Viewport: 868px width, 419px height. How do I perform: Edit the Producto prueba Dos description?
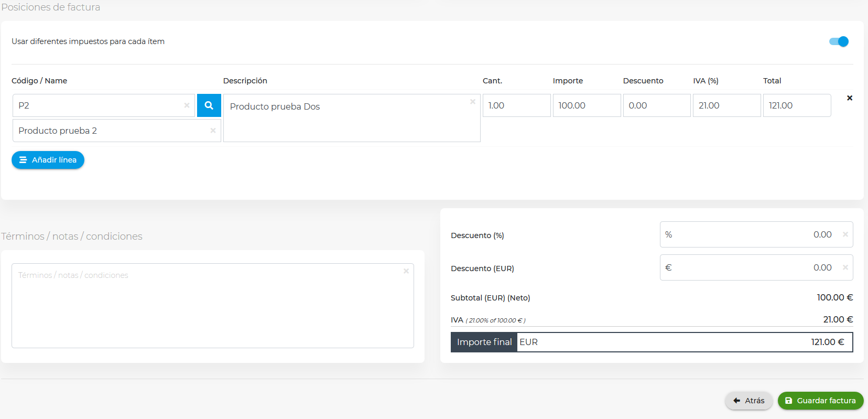click(352, 118)
